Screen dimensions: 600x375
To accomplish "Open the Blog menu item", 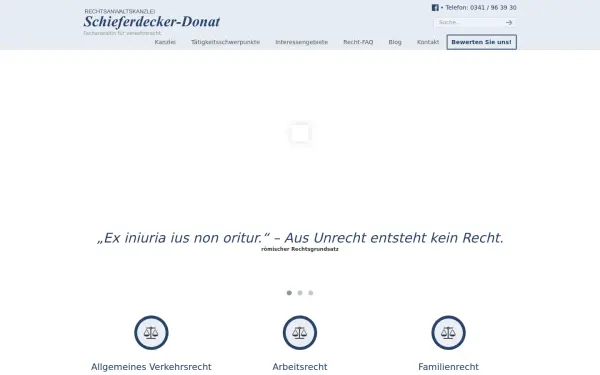I will click(395, 42).
